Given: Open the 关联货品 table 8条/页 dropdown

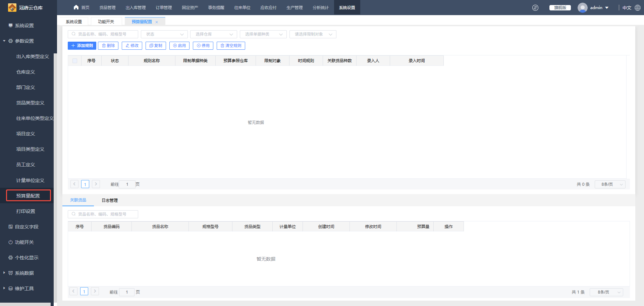Looking at the screenshot, I should pos(606,292).
